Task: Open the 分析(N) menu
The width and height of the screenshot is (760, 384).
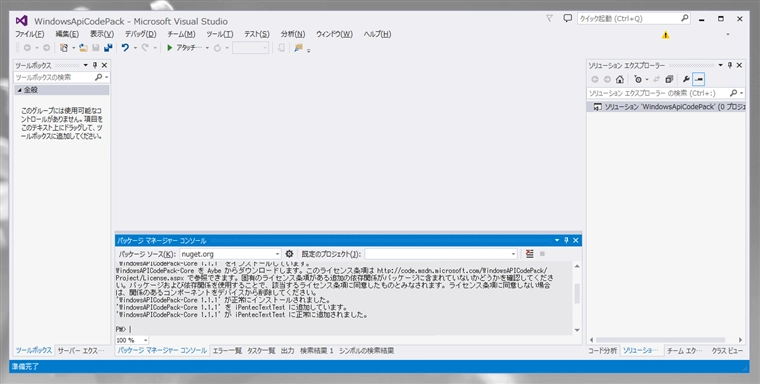Action: (x=293, y=34)
